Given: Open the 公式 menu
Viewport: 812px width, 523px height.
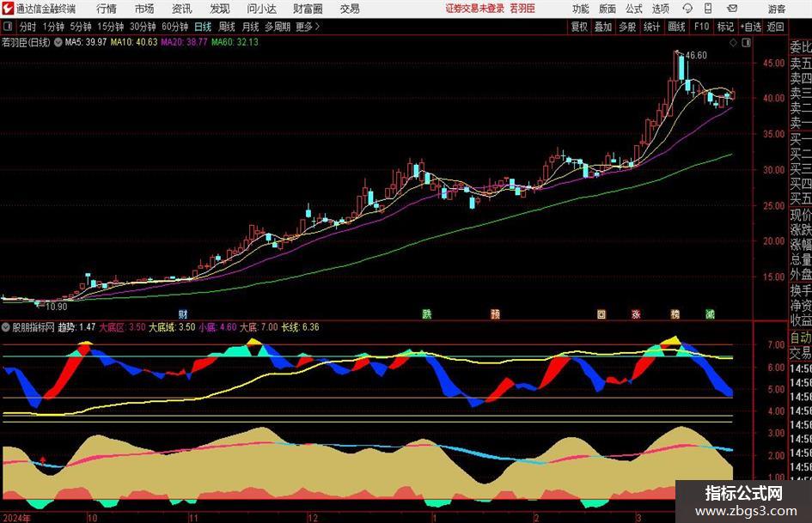Looking at the screenshot, I should point(634,9).
